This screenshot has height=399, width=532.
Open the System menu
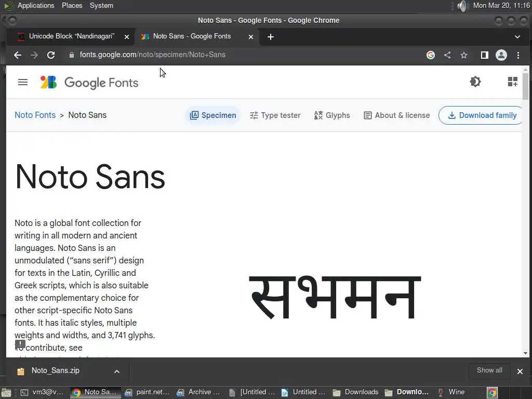pyautogui.click(x=101, y=5)
